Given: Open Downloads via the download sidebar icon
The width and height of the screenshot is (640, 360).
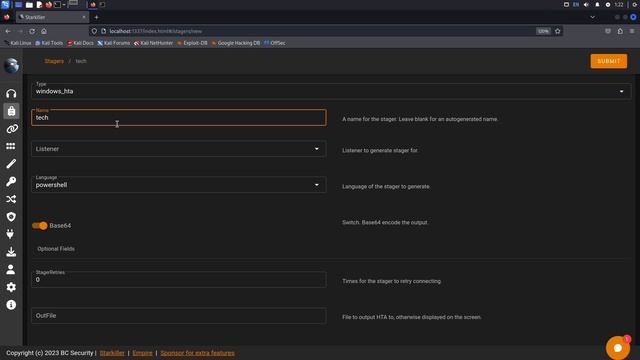Looking at the screenshot, I should pyautogui.click(x=11, y=251).
